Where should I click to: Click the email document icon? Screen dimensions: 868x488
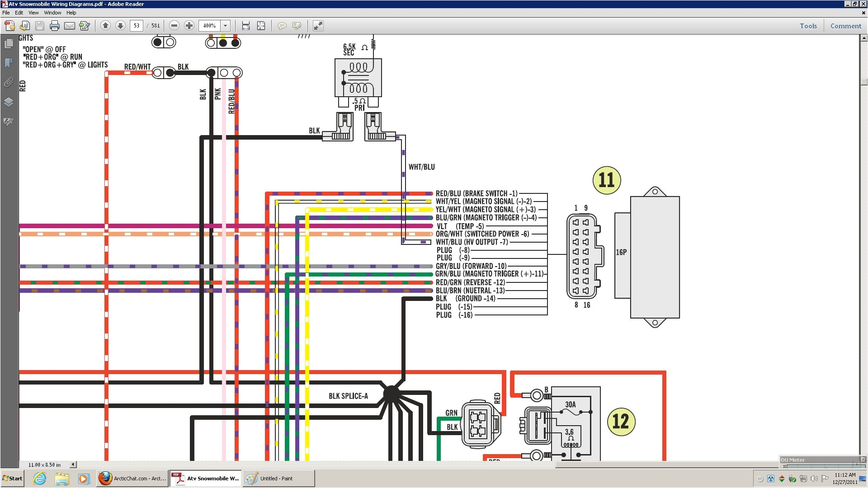pyautogui.click(x=70, y=26)
